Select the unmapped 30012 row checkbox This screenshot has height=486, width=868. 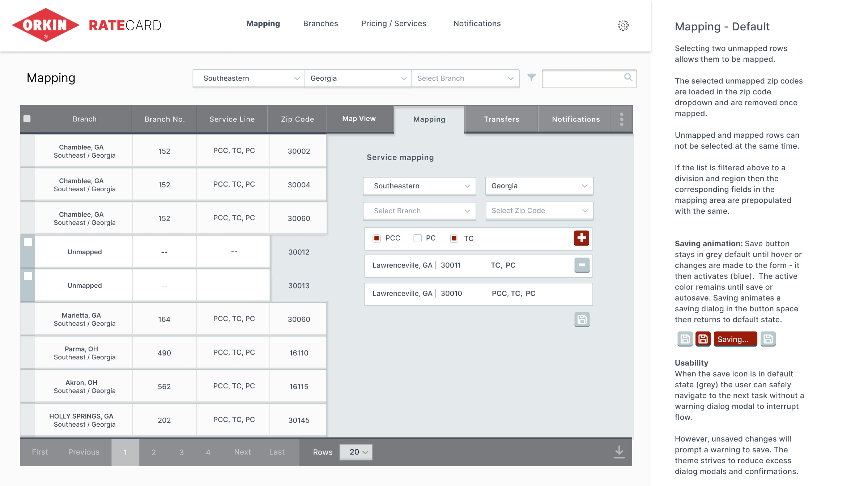(28, 242)
